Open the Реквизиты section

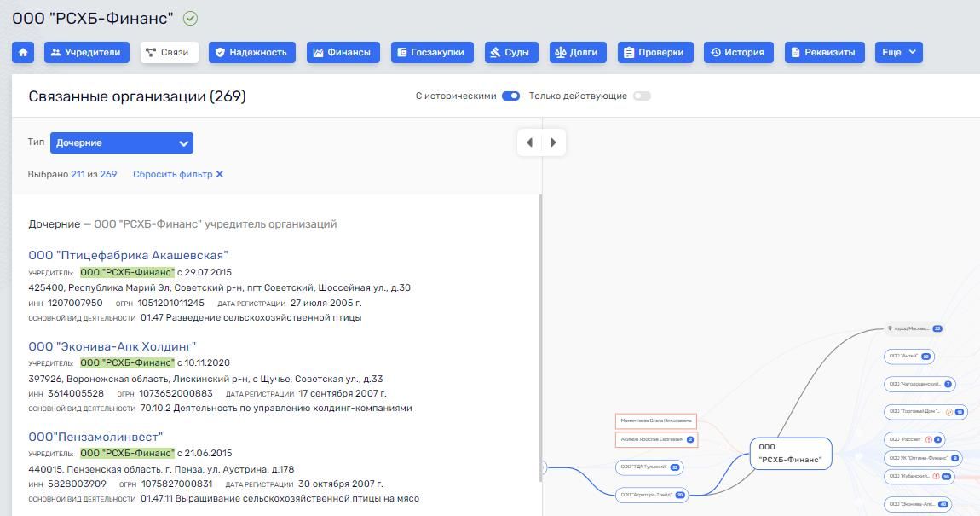click(824, 53)
